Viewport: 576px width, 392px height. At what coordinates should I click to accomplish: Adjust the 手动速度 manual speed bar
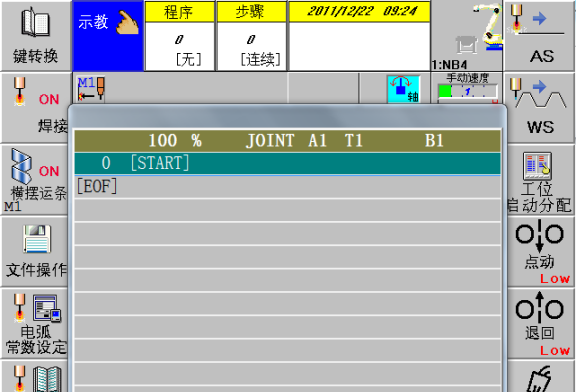pyautogui.click(x=468, y=91)
